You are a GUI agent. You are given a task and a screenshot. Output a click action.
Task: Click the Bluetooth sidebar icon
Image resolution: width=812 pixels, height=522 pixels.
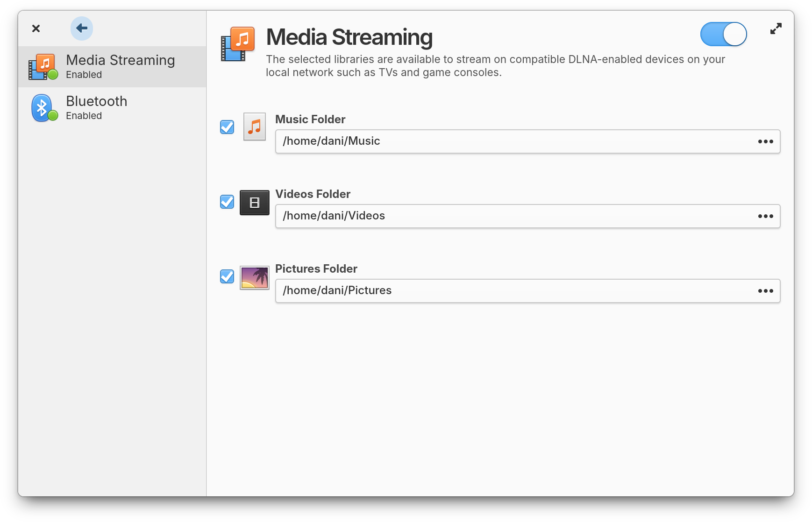coord(44,108)
